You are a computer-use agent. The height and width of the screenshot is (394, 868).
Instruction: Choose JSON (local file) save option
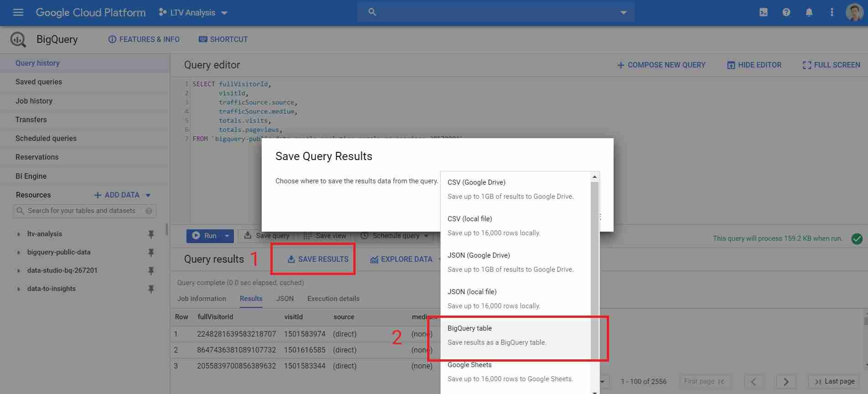516,299
